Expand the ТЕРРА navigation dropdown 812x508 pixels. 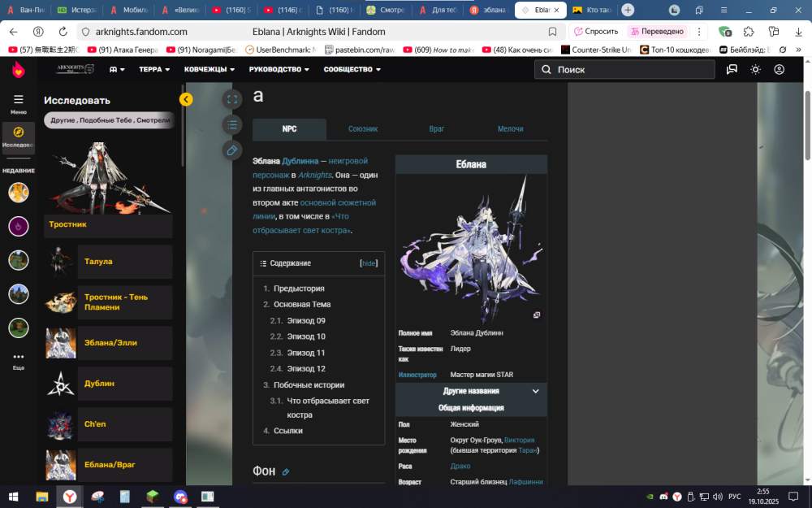pos(154,69)
